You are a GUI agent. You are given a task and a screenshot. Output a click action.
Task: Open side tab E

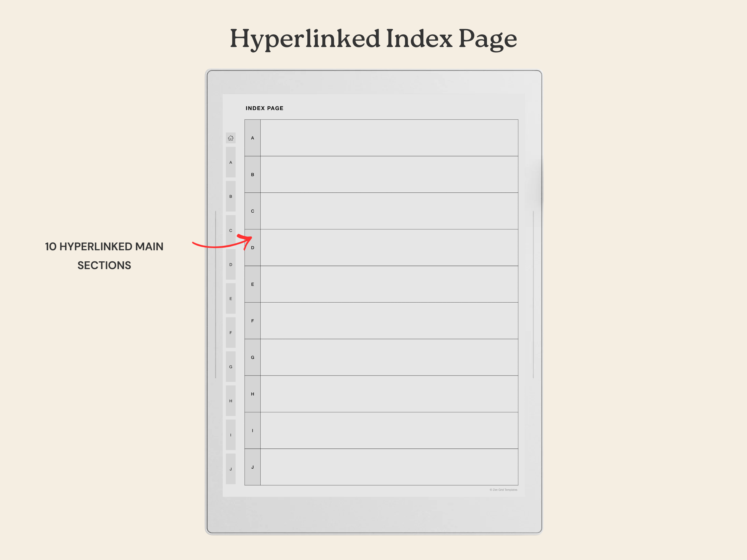(231, 299)
